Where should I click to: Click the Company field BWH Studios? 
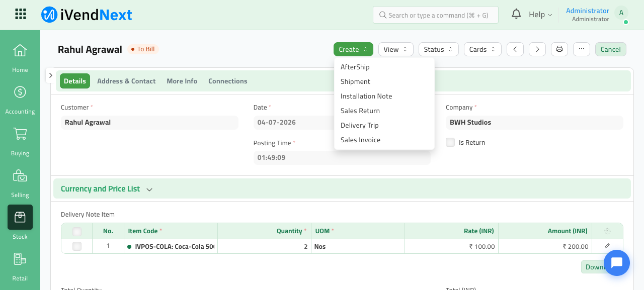click(534, 123)
